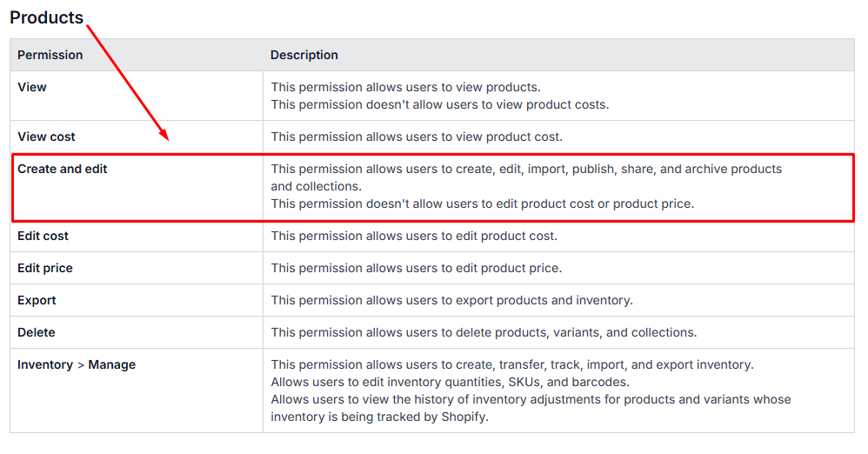Click the View cost permission name
The height and width of the screenshot is (454, 868).
(x=46, y=137)
